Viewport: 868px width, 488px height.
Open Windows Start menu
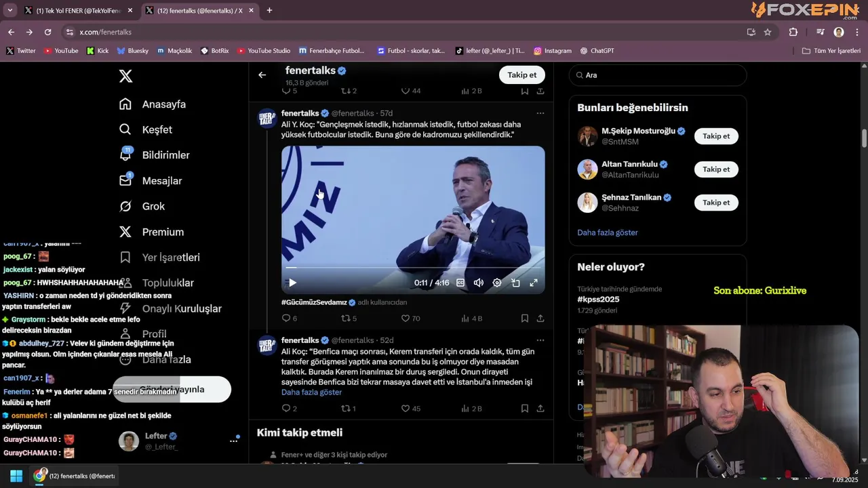(x=16, y=476)
